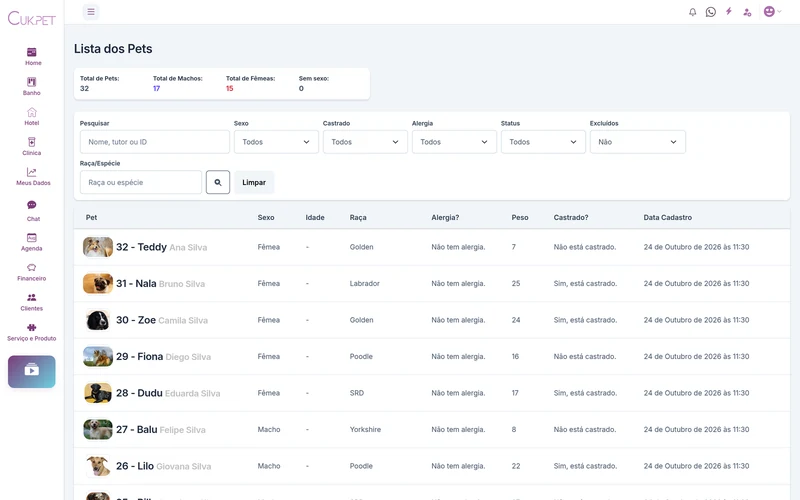The height and width of the screenshot is (500, 800).
Task: Click the lightning bolt shortcut icon
Action: click(729, 11)
